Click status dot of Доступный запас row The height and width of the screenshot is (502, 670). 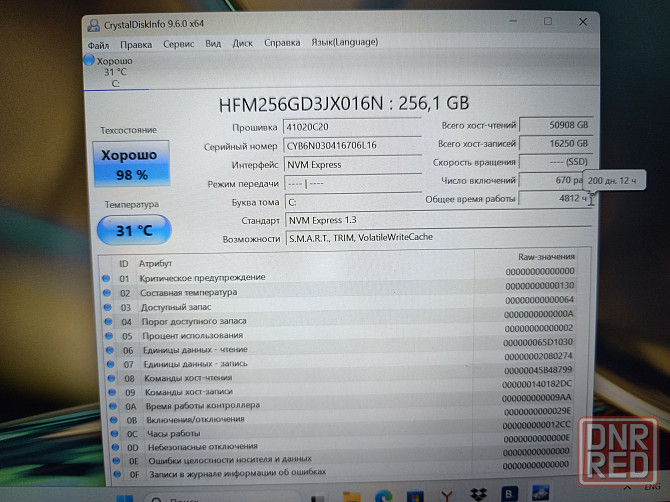pos(108,308)
